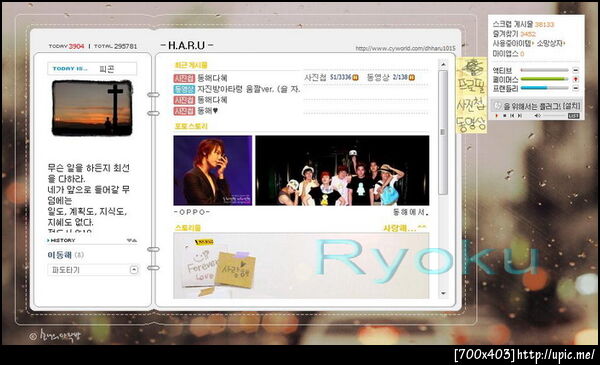Click the TOTAL 298781 visitor counter
600x365 pixels.
coord(115,46)
